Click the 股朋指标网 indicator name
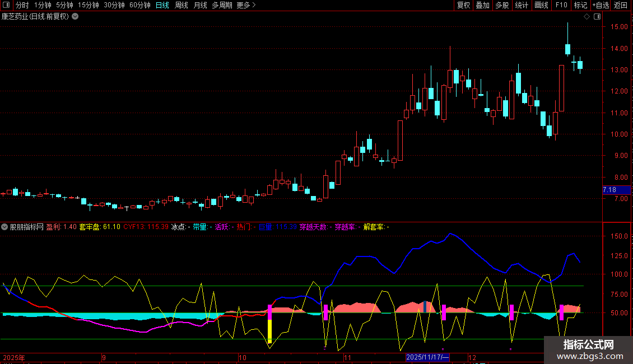Image resolution: width=633 pixels, height=364 pixels. (27, 227)
